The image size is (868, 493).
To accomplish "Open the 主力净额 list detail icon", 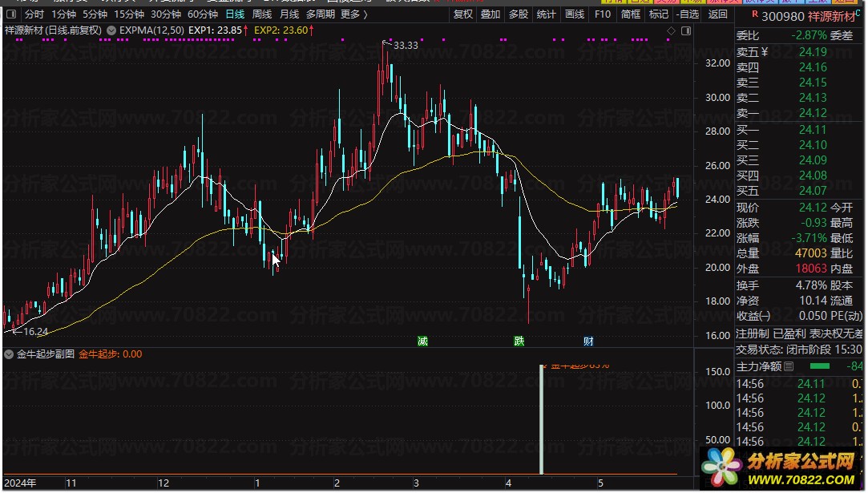I will pos(789,366).
